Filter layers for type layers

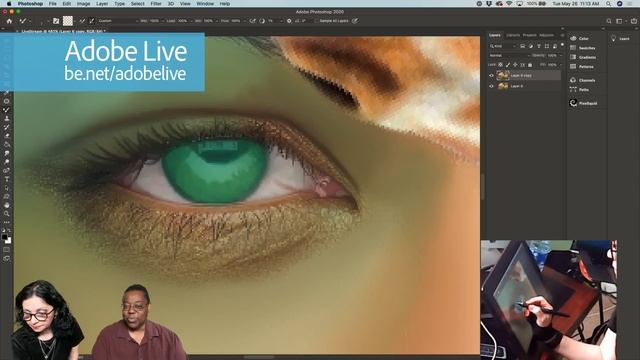click(539, 46)
